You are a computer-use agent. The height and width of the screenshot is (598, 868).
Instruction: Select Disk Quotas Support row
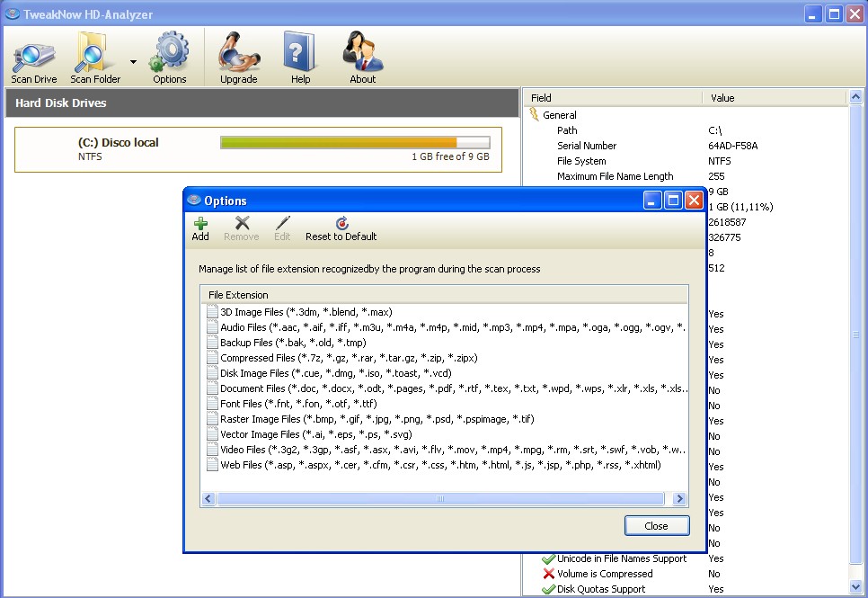coord(686,589)
